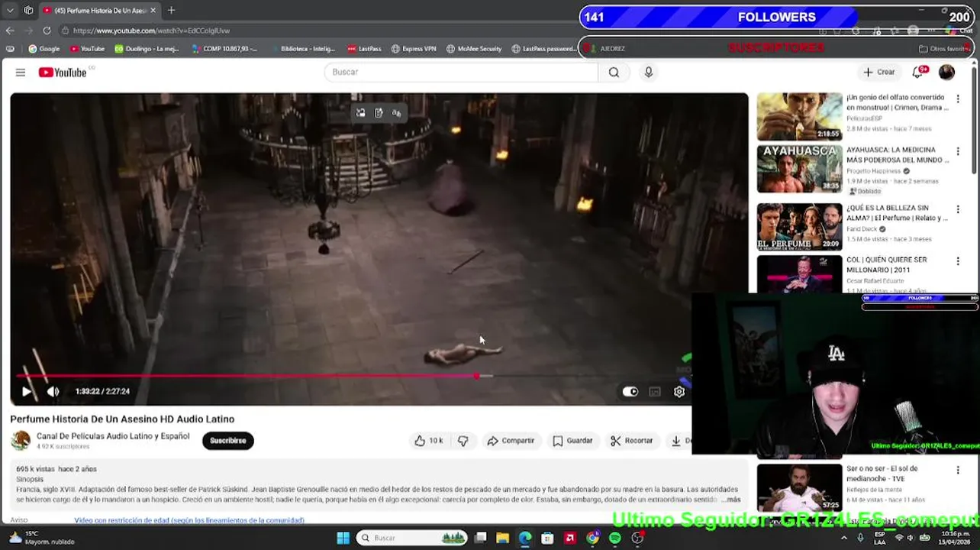980x550 pixels.
Task: Toggle the subtitles button in player
Action: 654,392
